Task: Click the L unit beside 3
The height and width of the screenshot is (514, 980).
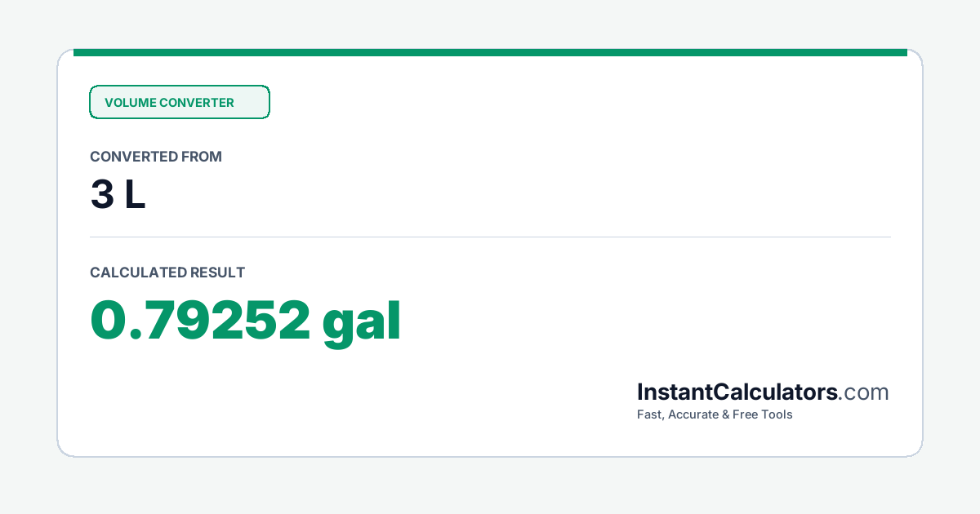Action: point(135,195)
